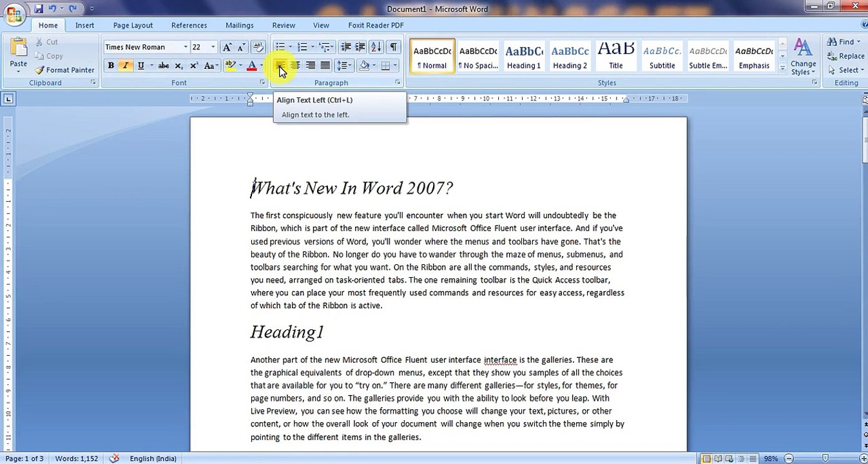The width and height of the screenshot is (868, 464).
Task: Switch to Full Screen Reading view
Action: 718,459
